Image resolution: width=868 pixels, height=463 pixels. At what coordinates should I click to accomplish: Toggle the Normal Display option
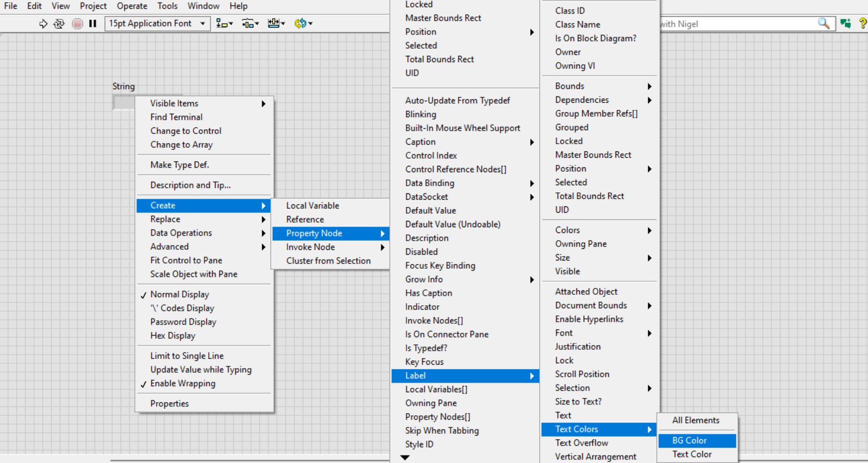179,294
